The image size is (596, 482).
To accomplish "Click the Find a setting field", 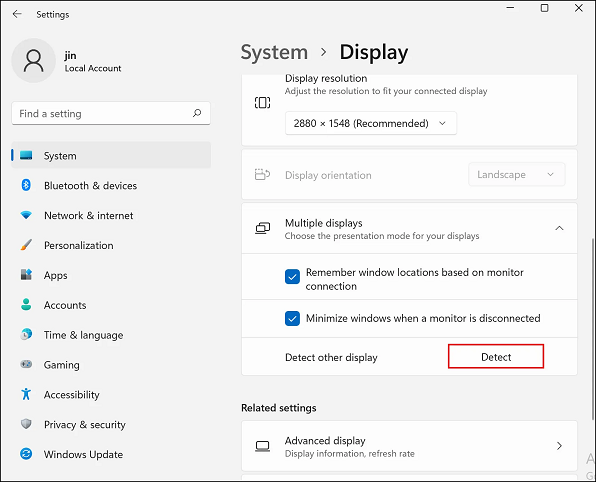I will point(111,113).
